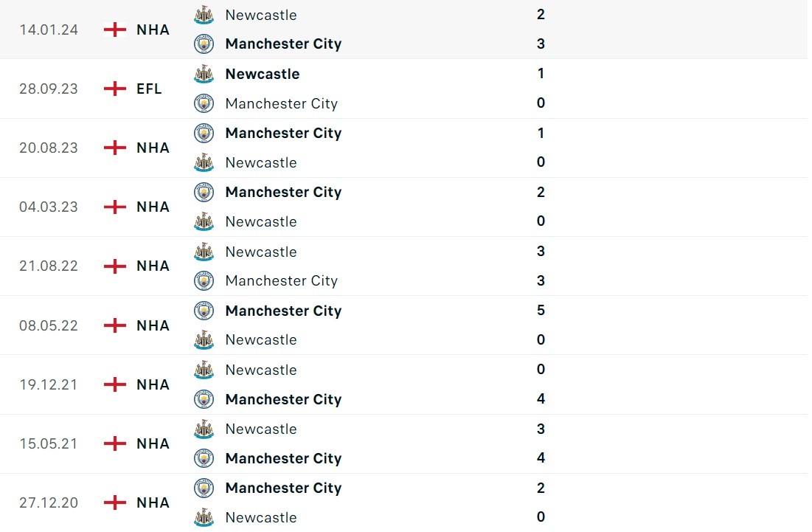Click Manchester City's score of 4 in the 19.12.21 match
The width and height of the screenshot is (812, 532).
pos(541,399)
